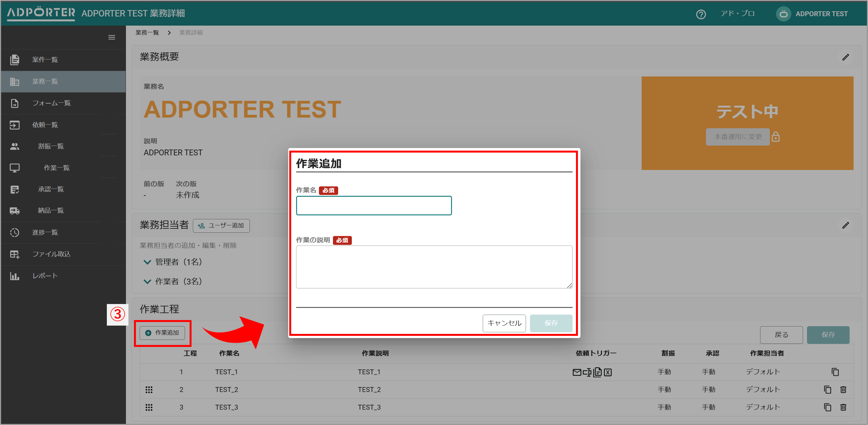The image size is (868, 425).
Task: Copy the TEST_2 row with duplicate icon
Action: (827, 390)
